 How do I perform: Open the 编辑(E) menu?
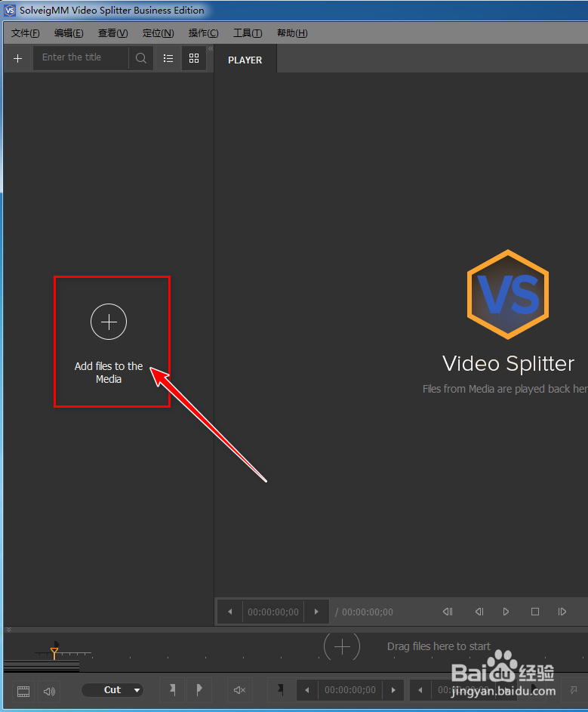pos(69,33)
